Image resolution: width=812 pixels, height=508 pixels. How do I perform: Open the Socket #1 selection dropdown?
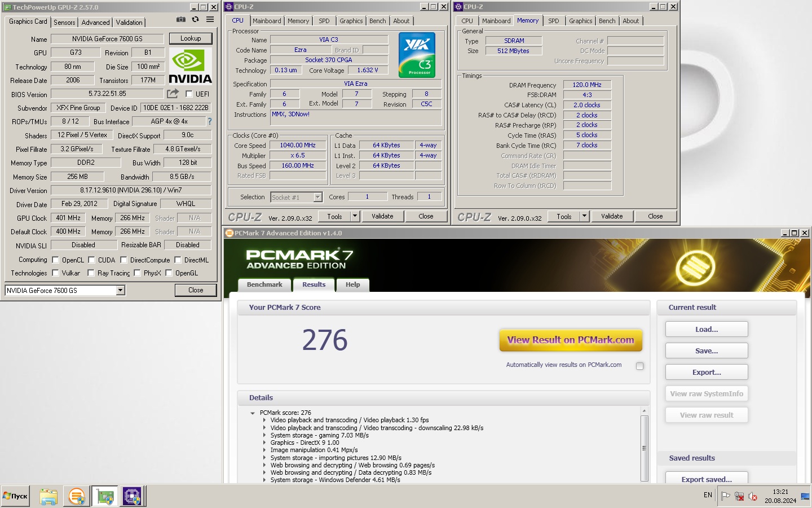[317, 197]
